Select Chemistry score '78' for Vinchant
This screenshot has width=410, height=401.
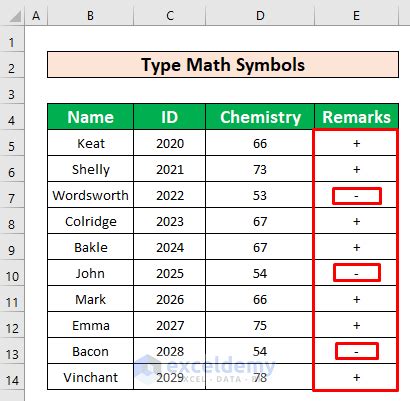260,377
